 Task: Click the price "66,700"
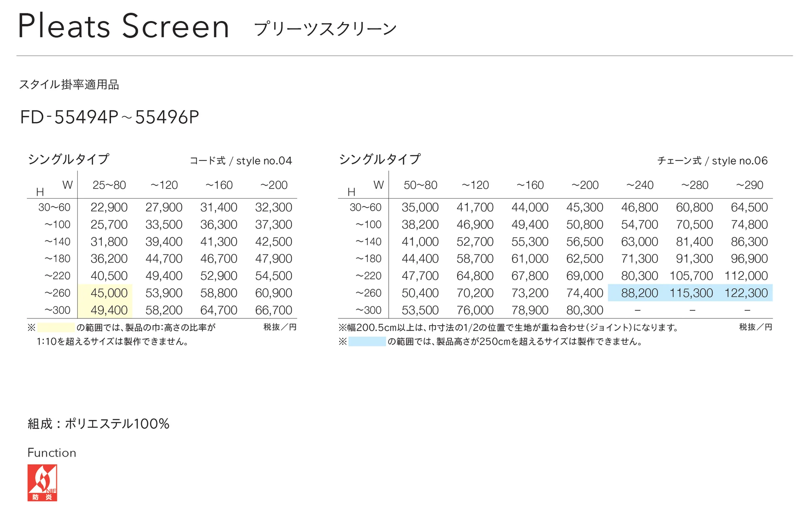coord(273,310)
